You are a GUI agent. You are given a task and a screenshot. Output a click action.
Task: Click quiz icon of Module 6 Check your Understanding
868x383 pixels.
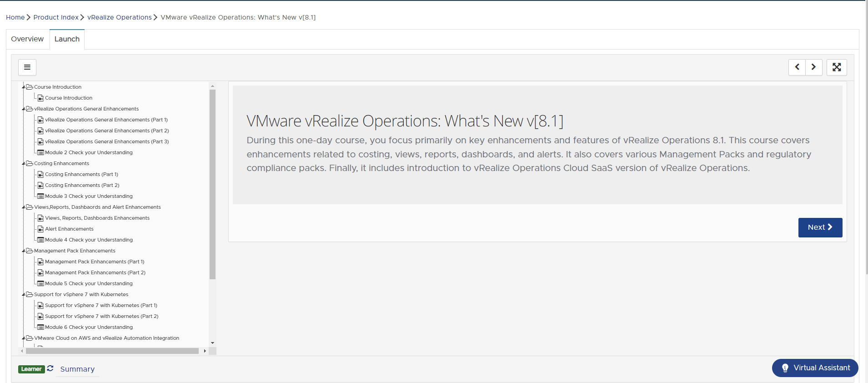40,327
